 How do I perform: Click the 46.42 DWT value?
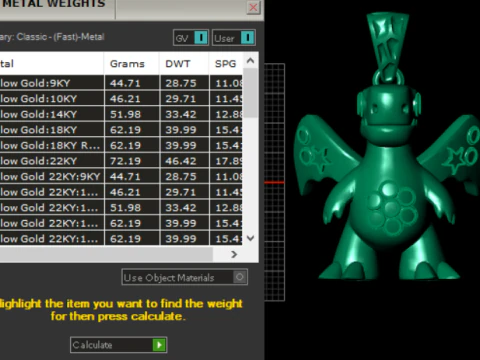click(x=181, y=161)
